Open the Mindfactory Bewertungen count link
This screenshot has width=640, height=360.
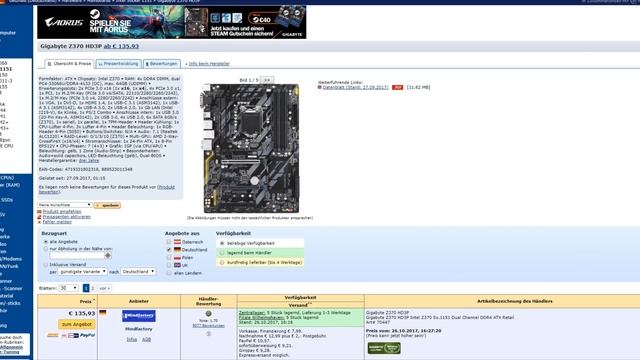[x=209, y=326]
